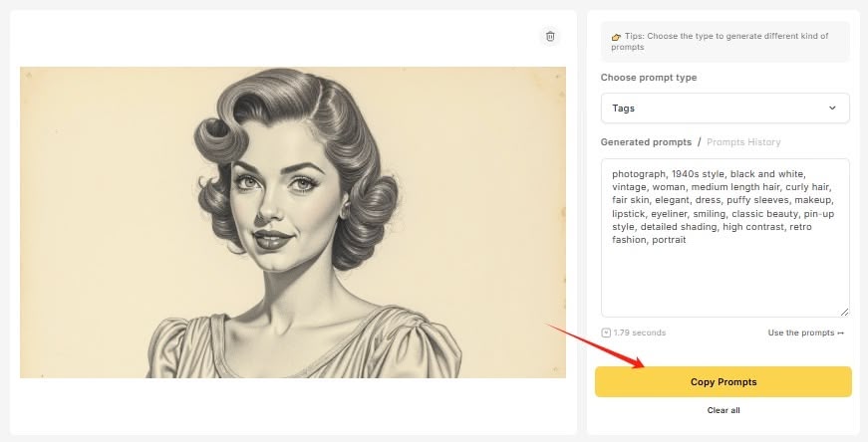
Task: Click the Choose prompt type label
Action: click(x=649, y=78)
